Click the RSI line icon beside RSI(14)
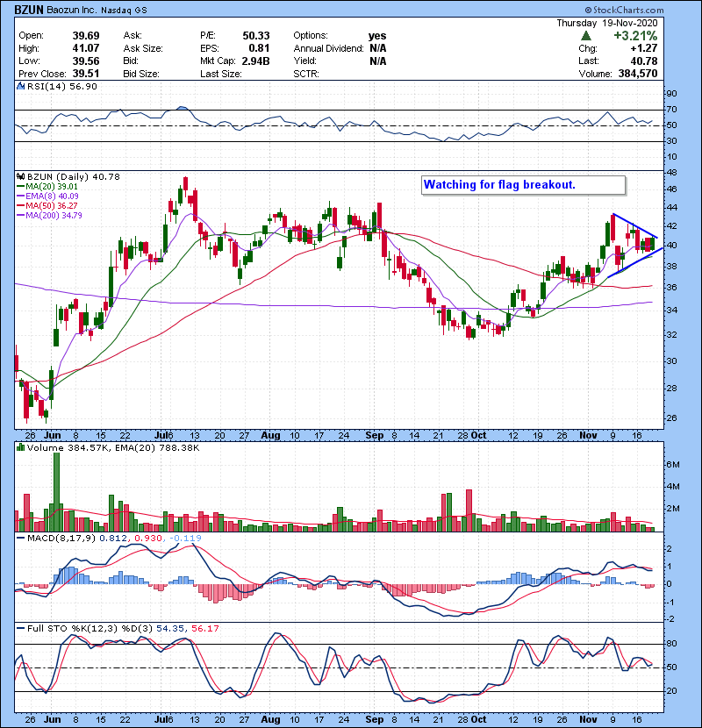702x728 pixels. [x=20, y=86]
